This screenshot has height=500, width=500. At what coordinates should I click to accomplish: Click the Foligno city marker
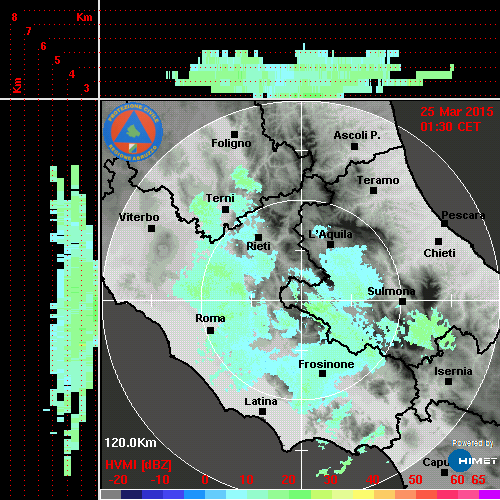tap(234, 134)
